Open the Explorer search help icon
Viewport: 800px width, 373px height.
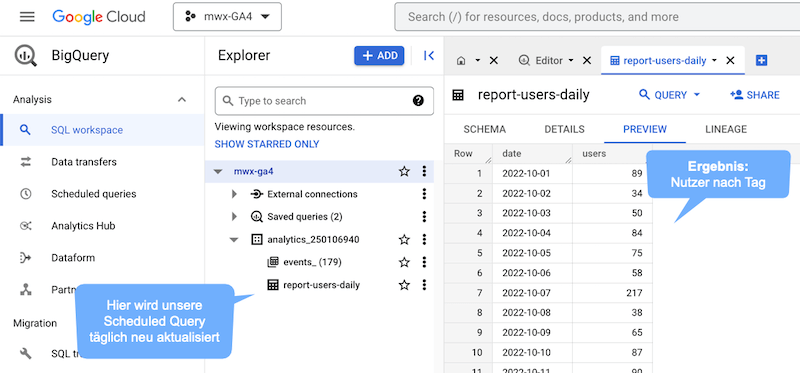point(418,101)
